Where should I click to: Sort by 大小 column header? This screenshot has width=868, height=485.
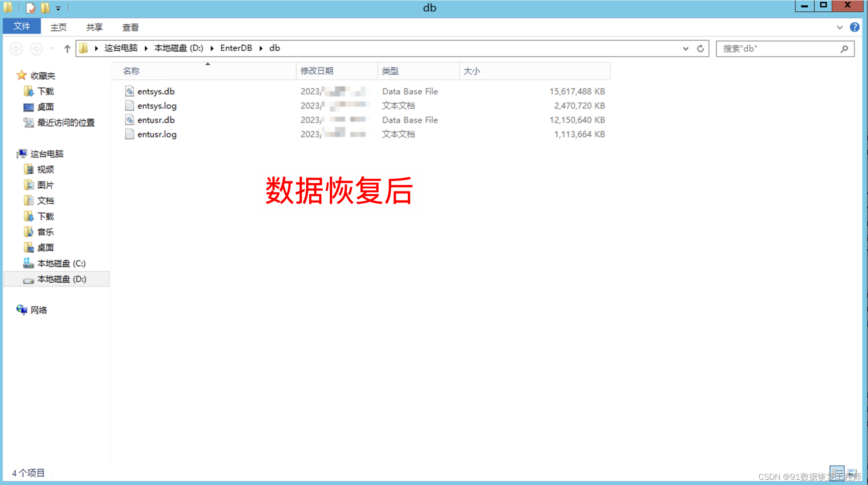(535, 71)
